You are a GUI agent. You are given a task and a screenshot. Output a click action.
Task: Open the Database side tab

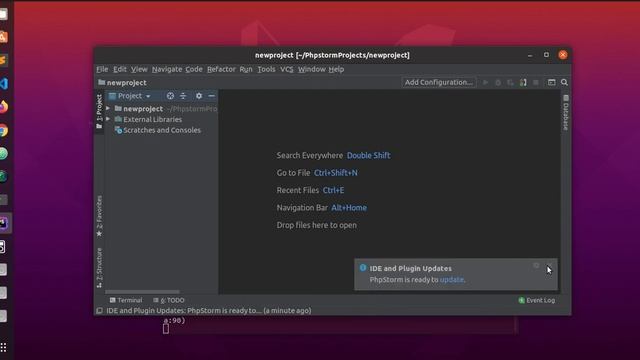566,113
